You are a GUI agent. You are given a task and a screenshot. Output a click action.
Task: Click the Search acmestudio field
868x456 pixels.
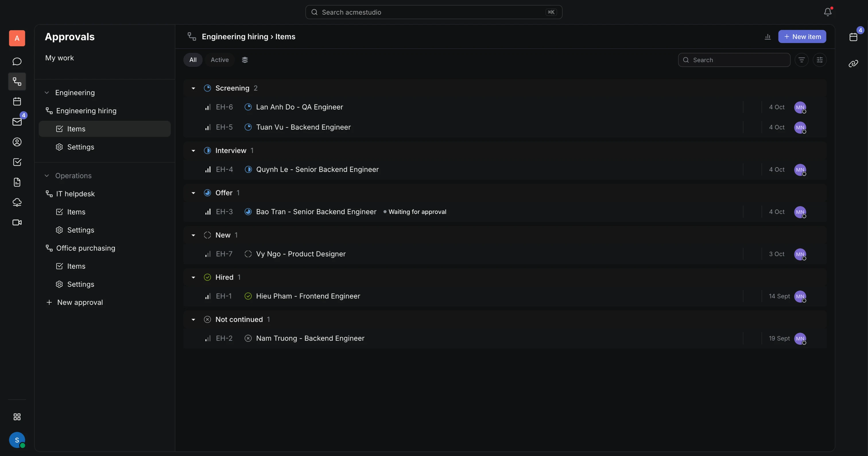tap(434, 12)
